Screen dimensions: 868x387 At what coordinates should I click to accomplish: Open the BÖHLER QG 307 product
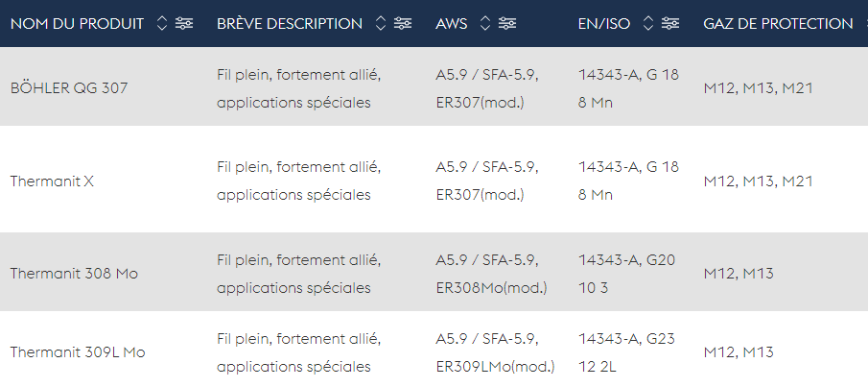(x=69, y=88)
